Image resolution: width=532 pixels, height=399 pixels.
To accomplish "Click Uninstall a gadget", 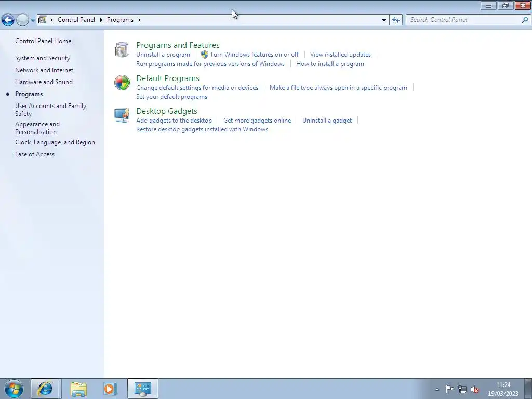I will 327,121.
